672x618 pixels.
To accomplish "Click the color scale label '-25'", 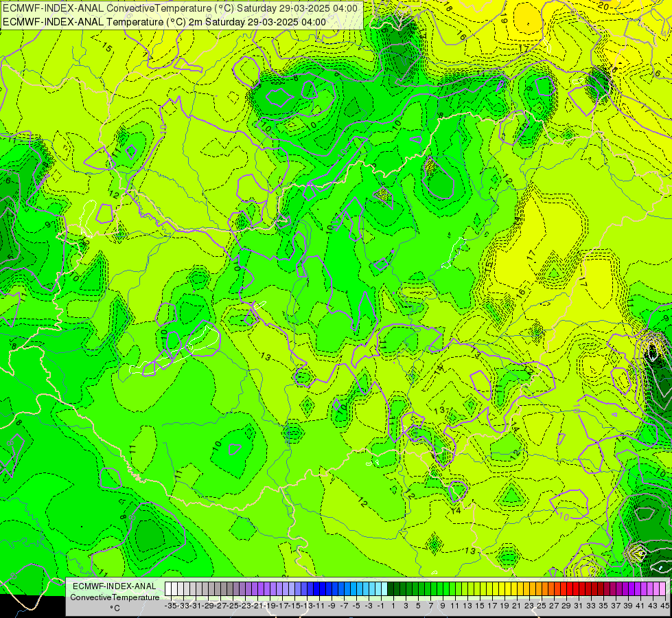I will tap(233, 606).
